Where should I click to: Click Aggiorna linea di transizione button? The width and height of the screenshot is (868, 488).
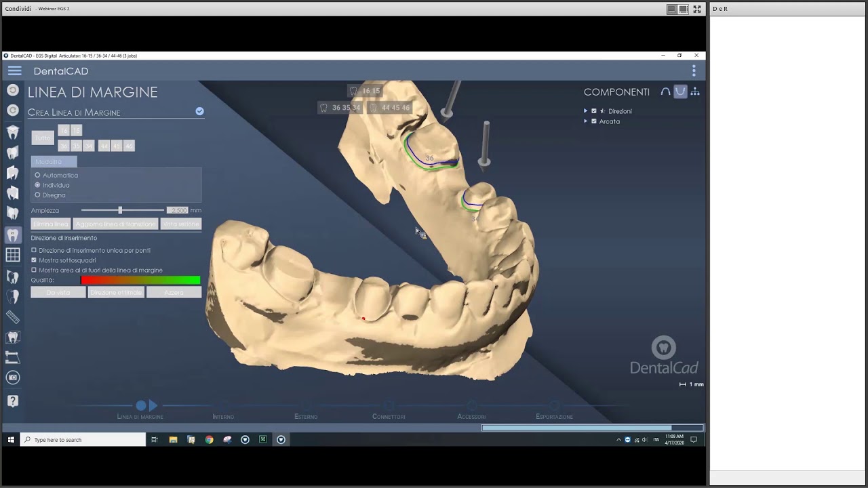(x=116, y=224)
